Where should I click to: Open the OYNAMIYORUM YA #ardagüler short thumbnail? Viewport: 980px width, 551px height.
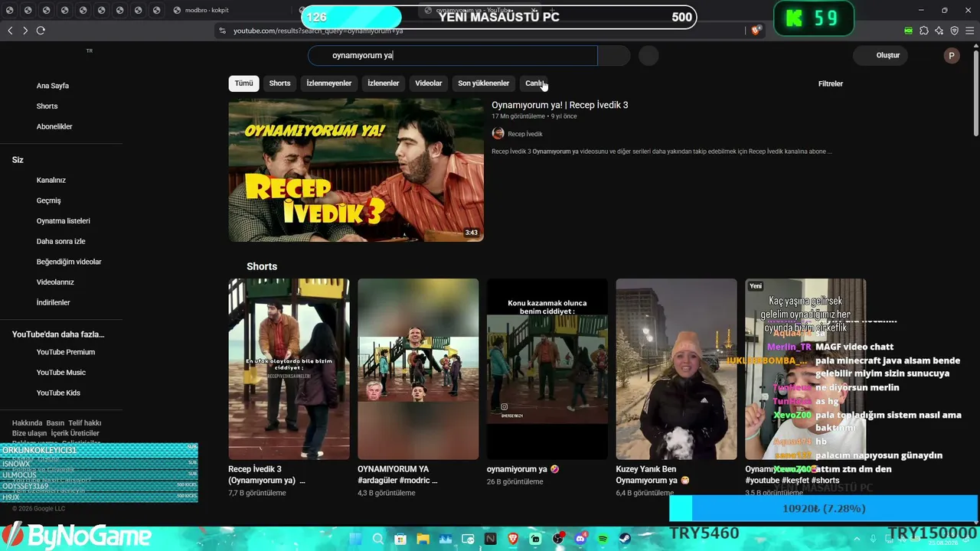(418, 369)
